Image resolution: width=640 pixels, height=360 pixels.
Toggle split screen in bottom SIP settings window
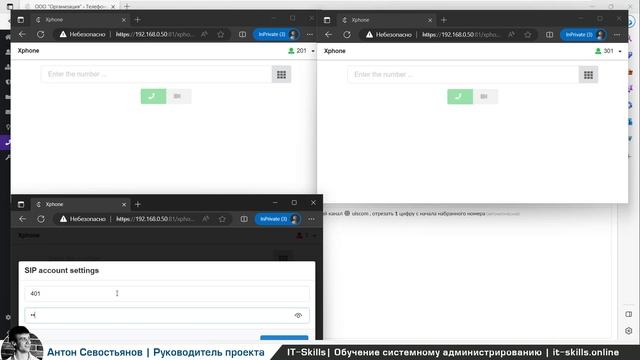click(x=244, y=219)
